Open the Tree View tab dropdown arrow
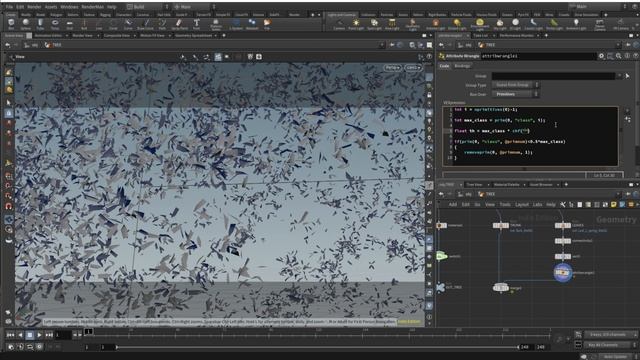Image resolution: width=640 pixels, height=360 pixels. pos(488,184)
